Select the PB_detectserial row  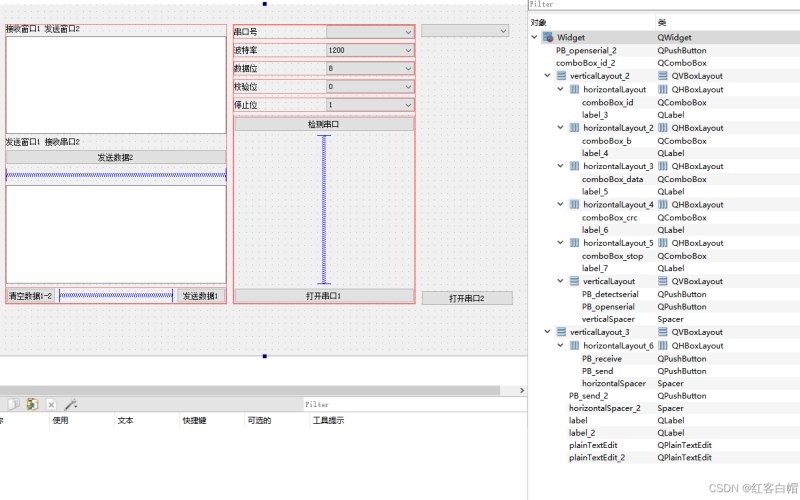tap(663, 294)
